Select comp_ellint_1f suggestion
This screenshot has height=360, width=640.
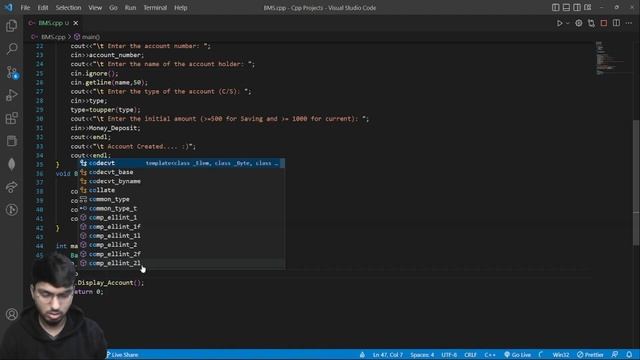[182, 227]
